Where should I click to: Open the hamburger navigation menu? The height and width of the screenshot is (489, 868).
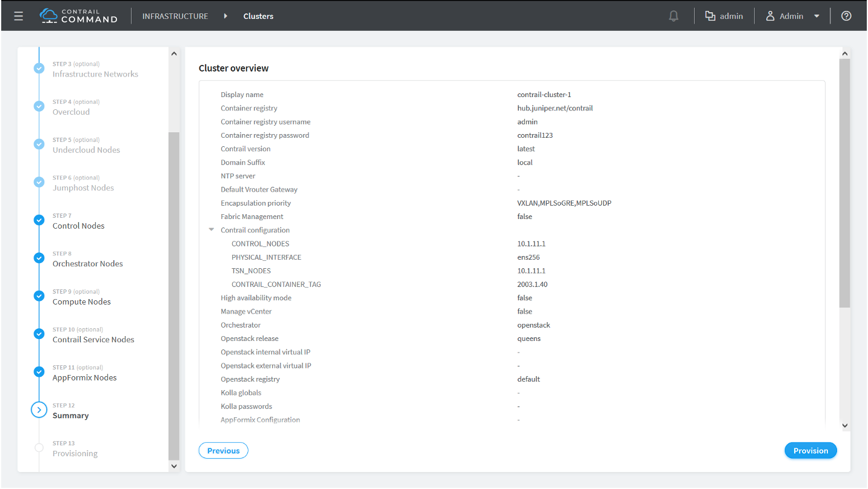[18, 16]
